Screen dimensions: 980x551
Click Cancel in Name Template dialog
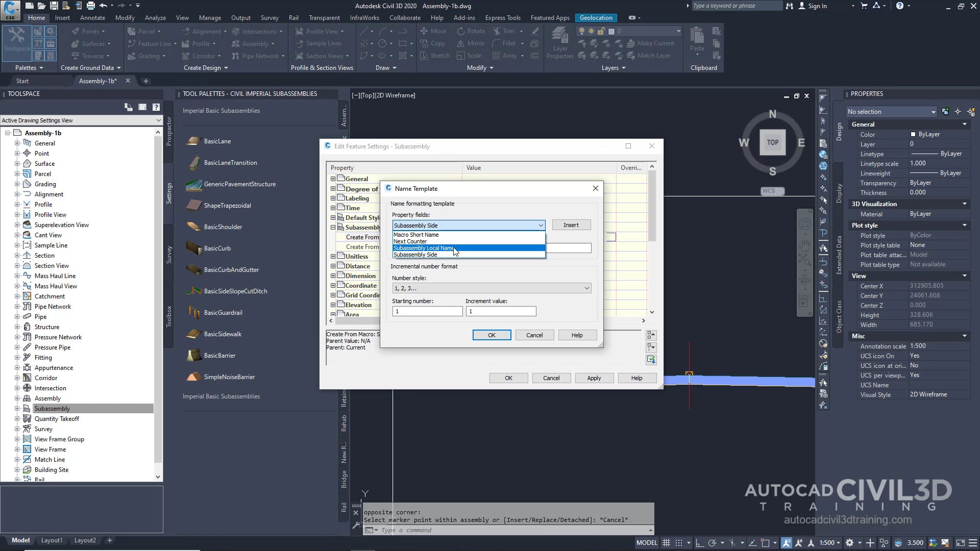click(534, 335)
